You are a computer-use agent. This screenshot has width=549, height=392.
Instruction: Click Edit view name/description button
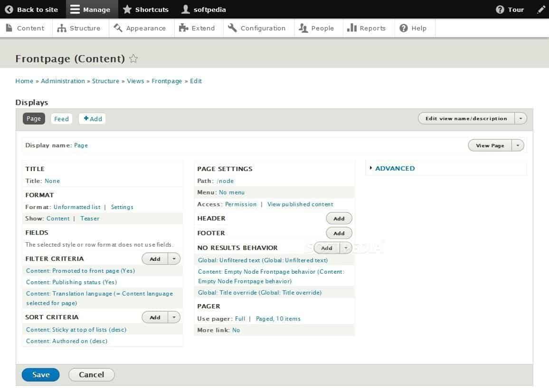466,118
